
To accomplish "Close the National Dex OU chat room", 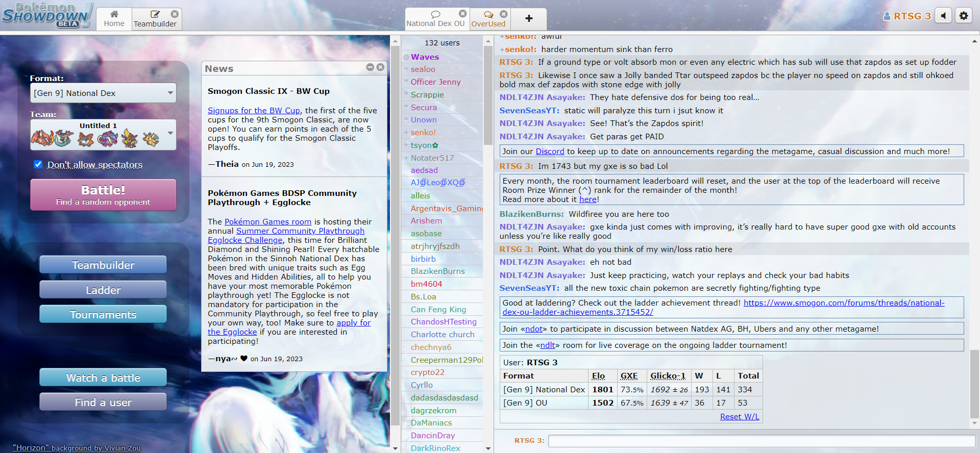I will coord(462,14).
